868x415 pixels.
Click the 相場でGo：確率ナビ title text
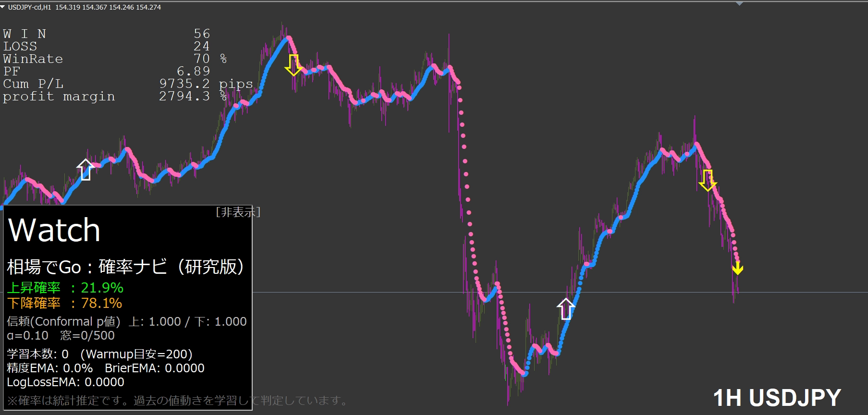click(x=126, y=267)
